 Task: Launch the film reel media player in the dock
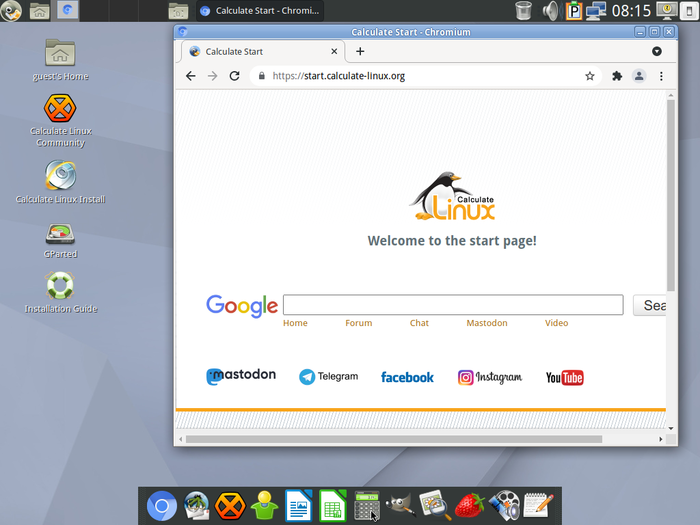(504, 505)
